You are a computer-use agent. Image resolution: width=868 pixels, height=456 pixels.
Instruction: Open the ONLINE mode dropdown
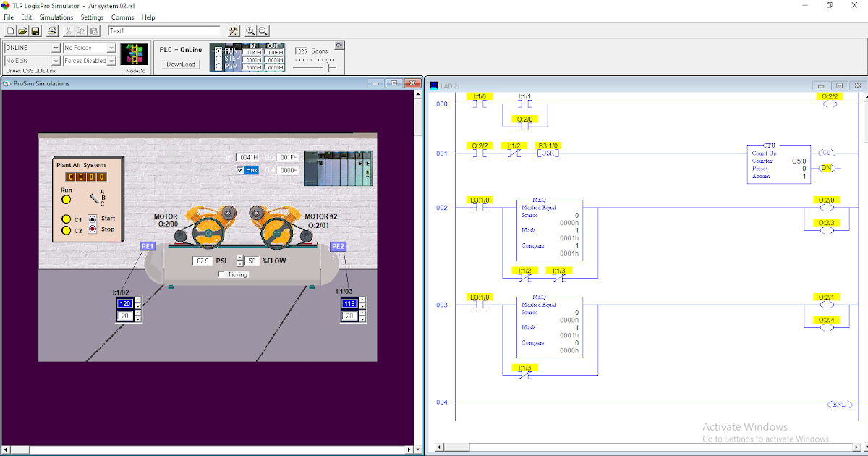click(55, 49)
